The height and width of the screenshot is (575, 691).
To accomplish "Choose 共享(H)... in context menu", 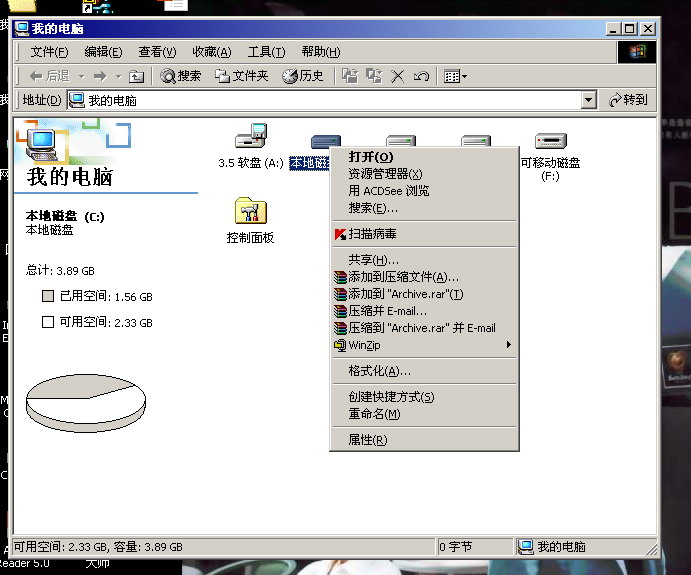I will [x=424, y=260].
